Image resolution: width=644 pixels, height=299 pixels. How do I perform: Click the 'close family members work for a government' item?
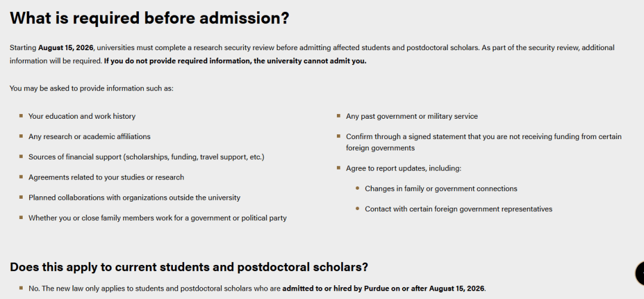(157, 218)
